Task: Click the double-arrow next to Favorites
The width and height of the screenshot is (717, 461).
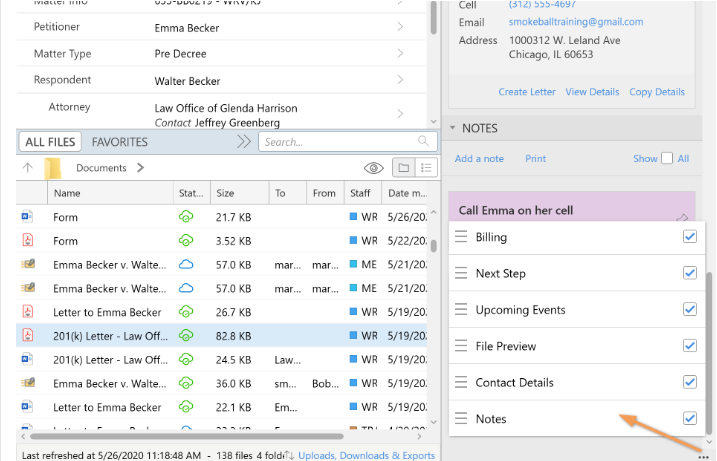Action: [244, 142]
